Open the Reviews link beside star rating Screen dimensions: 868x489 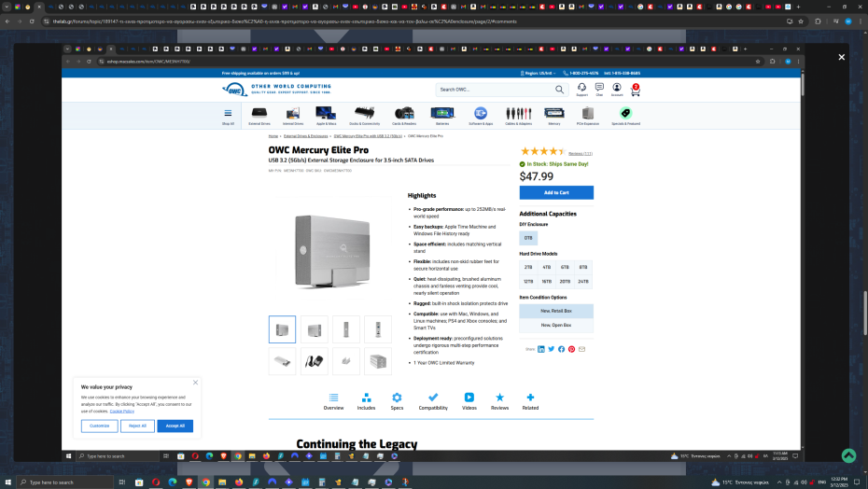coord(581,153)
